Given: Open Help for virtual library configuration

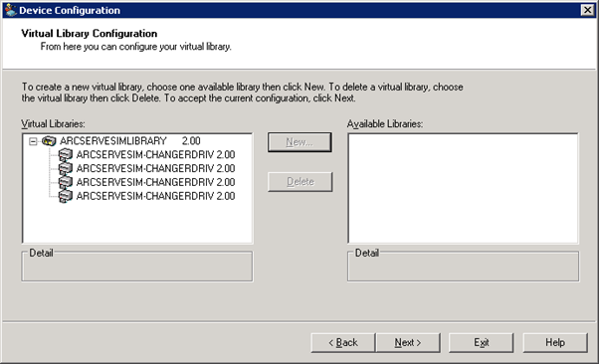Looking at the screenshot, I should [x=555, y=342].
